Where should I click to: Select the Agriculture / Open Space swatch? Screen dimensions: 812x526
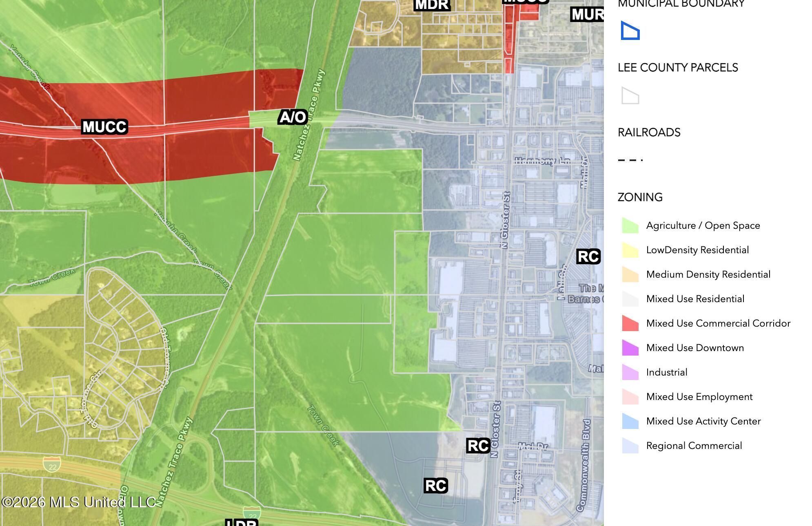630,225
